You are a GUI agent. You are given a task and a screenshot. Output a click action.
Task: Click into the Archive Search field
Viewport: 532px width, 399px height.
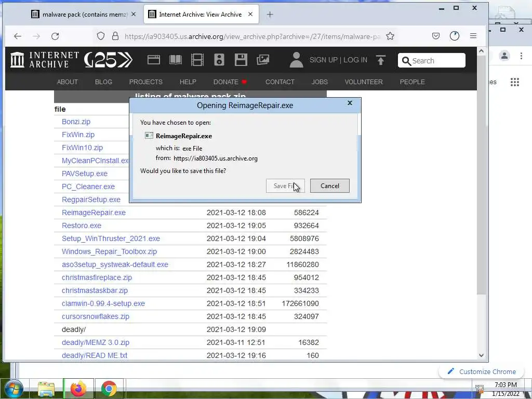click(x=431, y=60)
